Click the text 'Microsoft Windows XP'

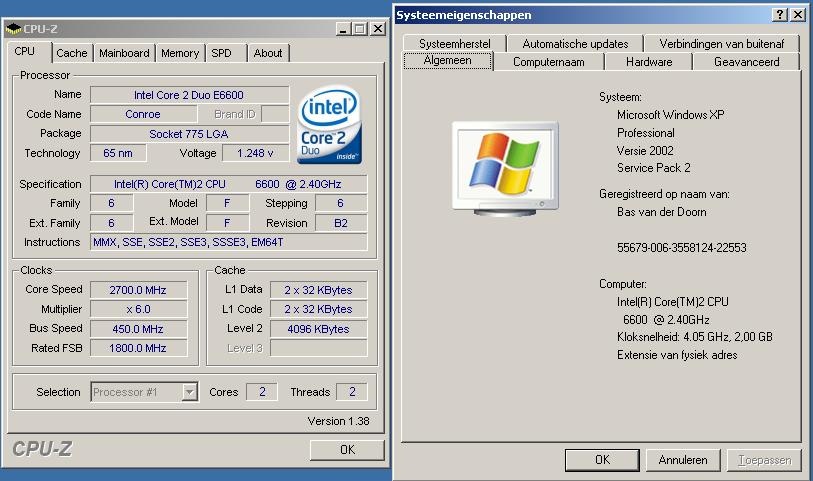coord(670,115)
